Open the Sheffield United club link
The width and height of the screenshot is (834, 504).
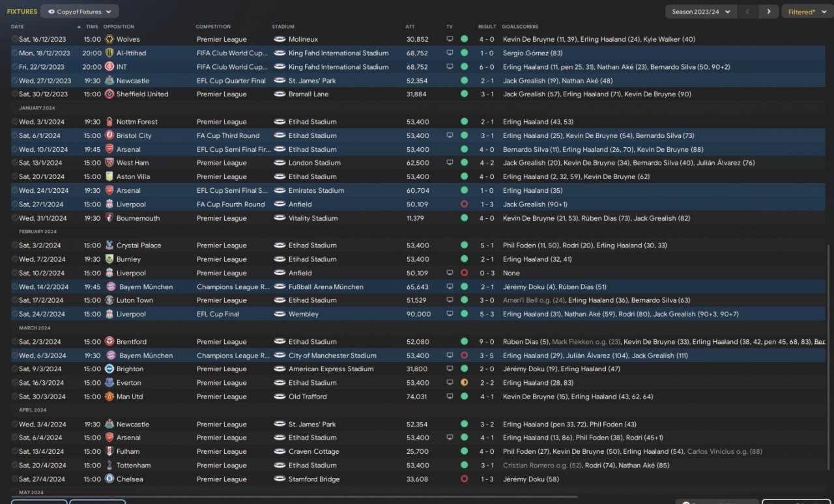[x=142, y=94]
